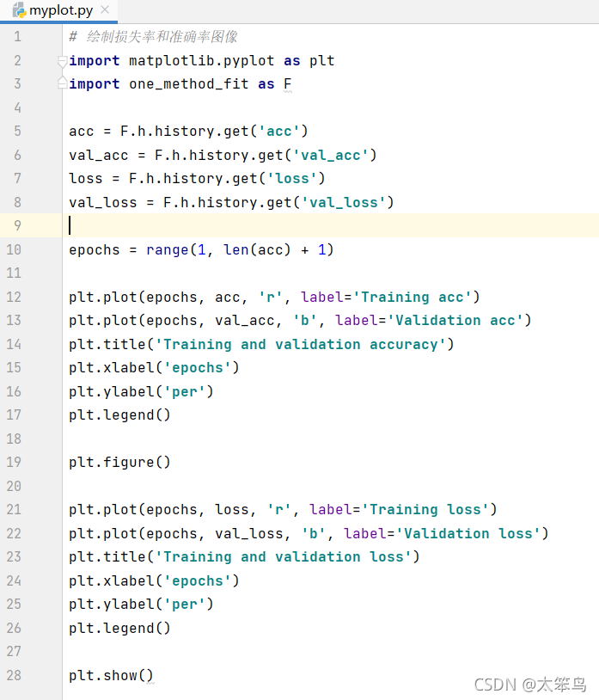Screen dimensions: 599x700
Task: Click 'Training and validation loss' title string
Action: click(284, 557)
